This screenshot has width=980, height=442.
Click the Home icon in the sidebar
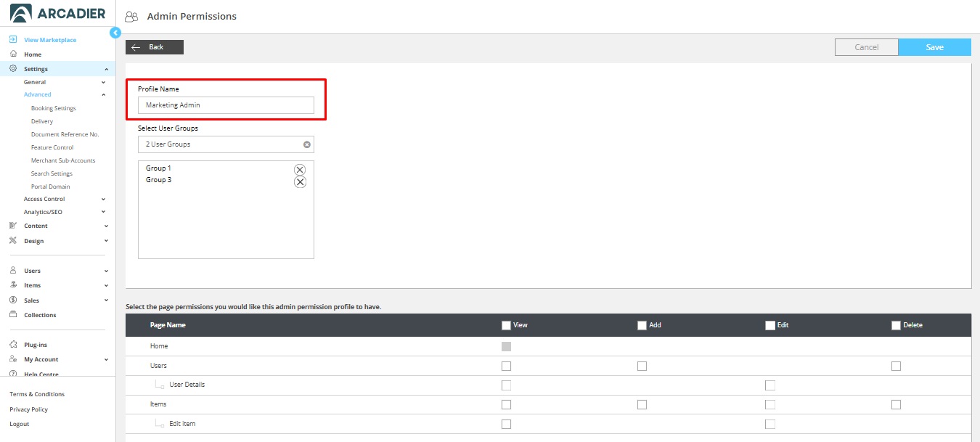click(13, 54)
